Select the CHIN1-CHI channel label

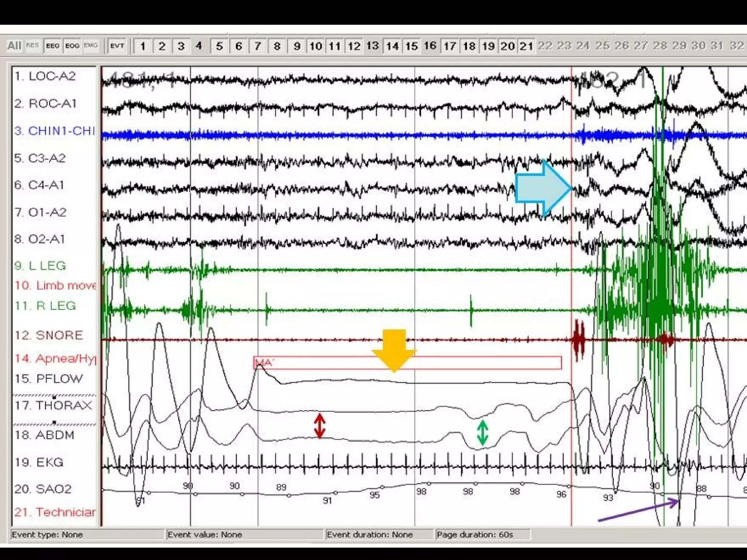(54, 131)
